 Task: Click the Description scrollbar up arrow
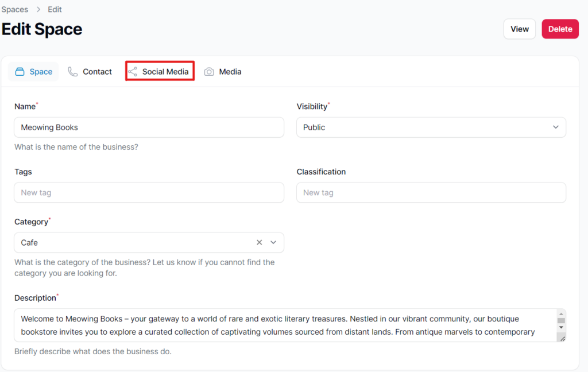(x=561, y=314)
